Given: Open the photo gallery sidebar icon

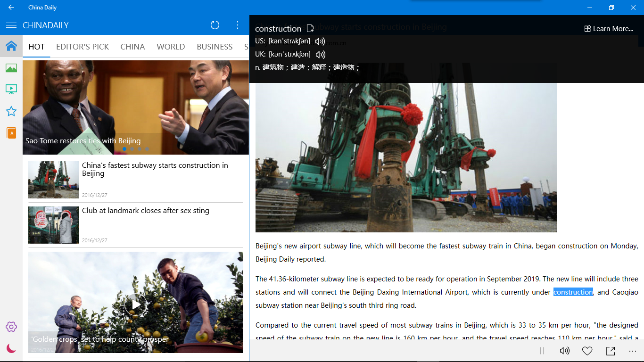Looking at the screenshot, I should pyautogui.click(x=11, y=68).
